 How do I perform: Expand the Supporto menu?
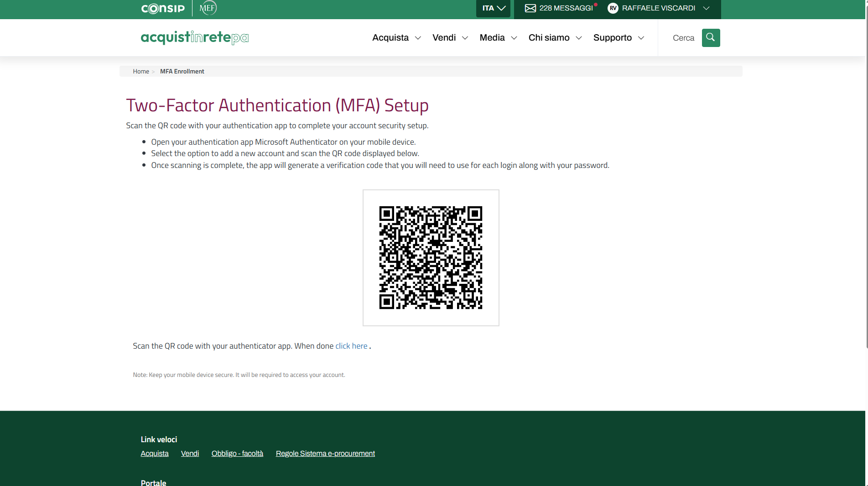[x=618, y=38]
